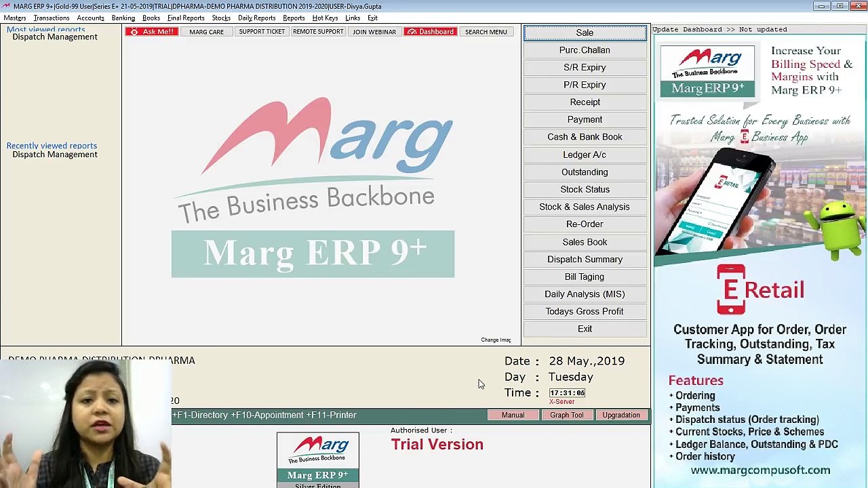The image size is (868, 488).
Task: Open the Daily Reports menu
Action: (257, 18)
